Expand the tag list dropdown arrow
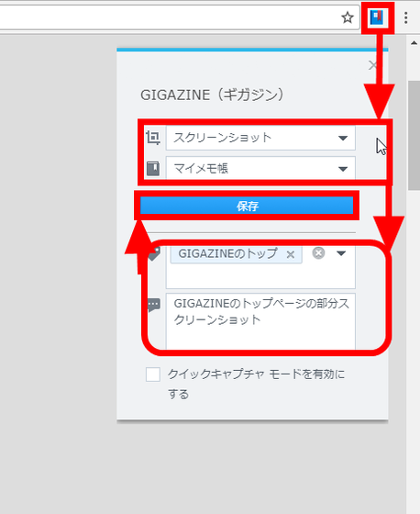This screenshot has width=420, height=514. click(341, 253)
